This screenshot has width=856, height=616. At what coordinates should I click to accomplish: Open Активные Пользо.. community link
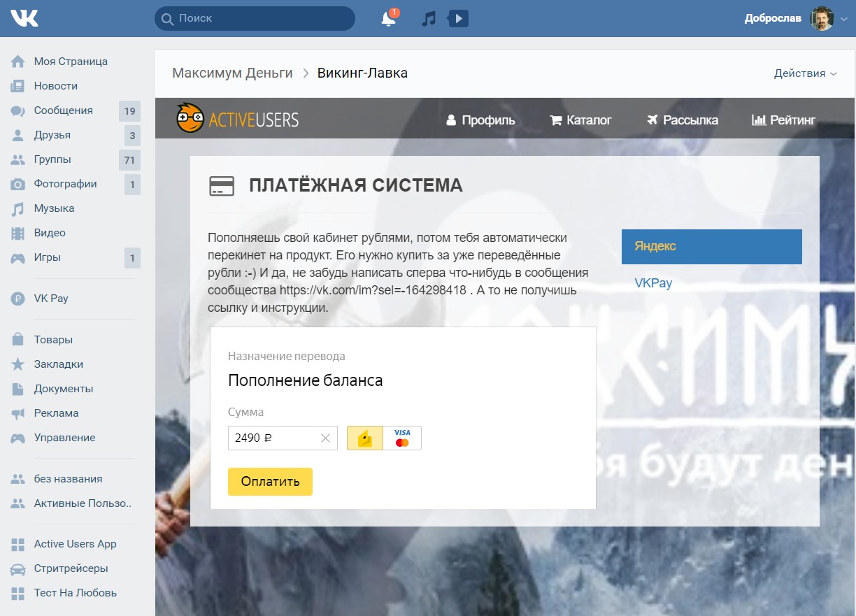tap(83, 503)
